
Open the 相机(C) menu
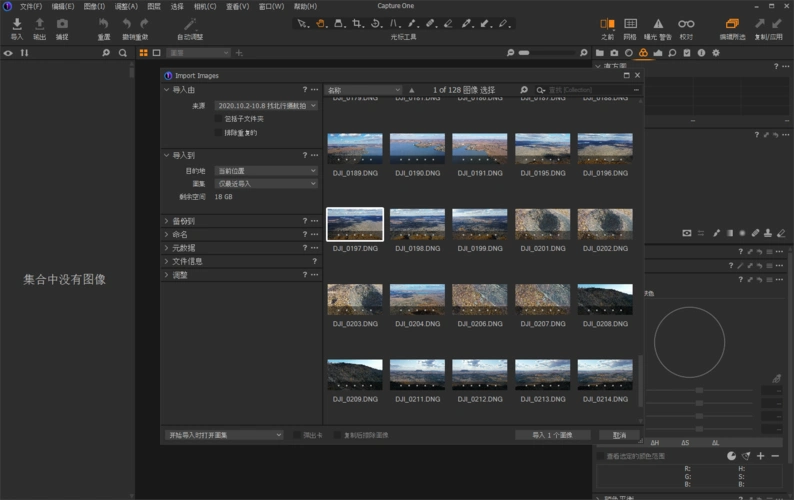pos(204,6)
